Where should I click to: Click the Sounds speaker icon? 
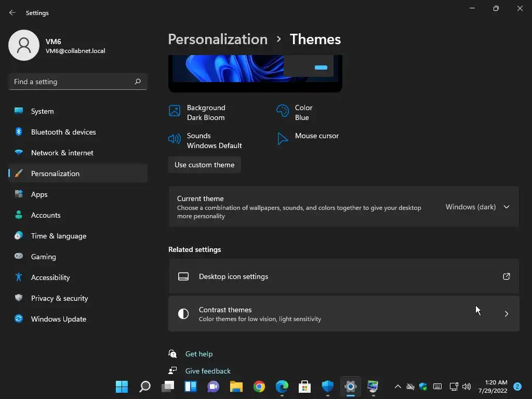point(175,139)
